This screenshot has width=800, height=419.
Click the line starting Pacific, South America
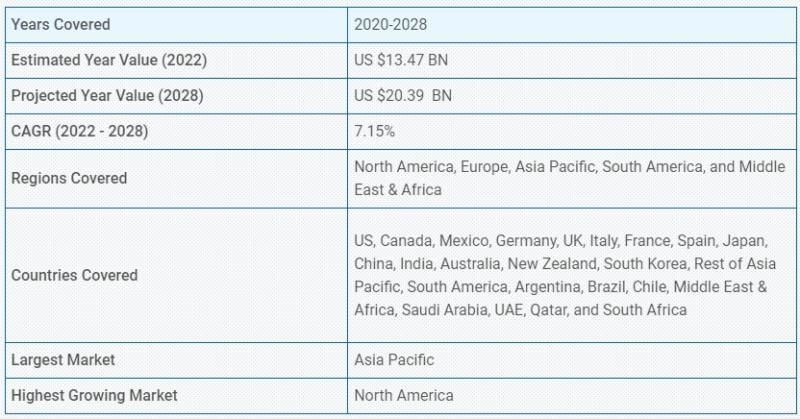coord(561,287)
